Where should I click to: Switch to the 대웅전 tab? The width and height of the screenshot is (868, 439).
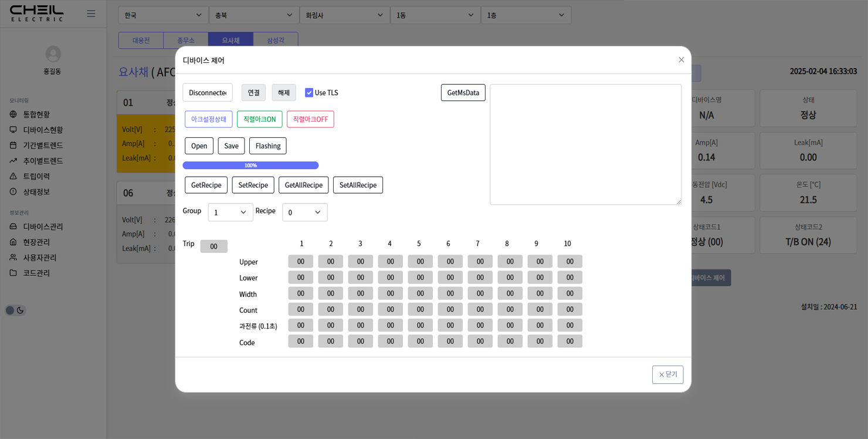click(x=141, y=40)
